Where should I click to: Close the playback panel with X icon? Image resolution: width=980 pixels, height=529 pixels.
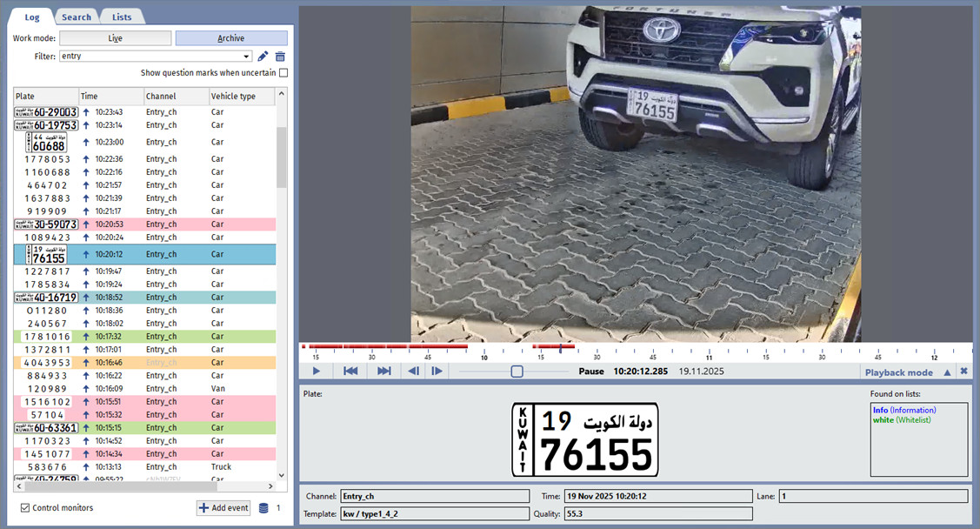click(x=963, y=372)
